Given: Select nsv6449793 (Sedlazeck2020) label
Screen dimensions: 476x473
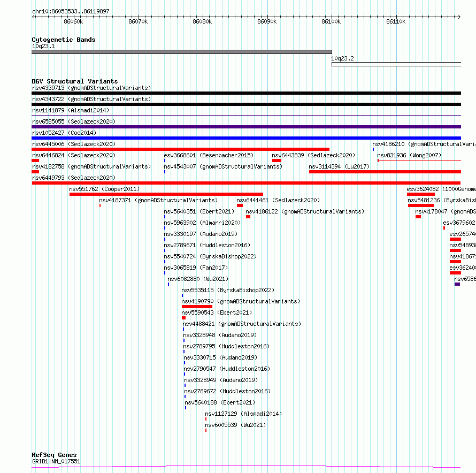Looking at the screenshot, I should [74, 178].
